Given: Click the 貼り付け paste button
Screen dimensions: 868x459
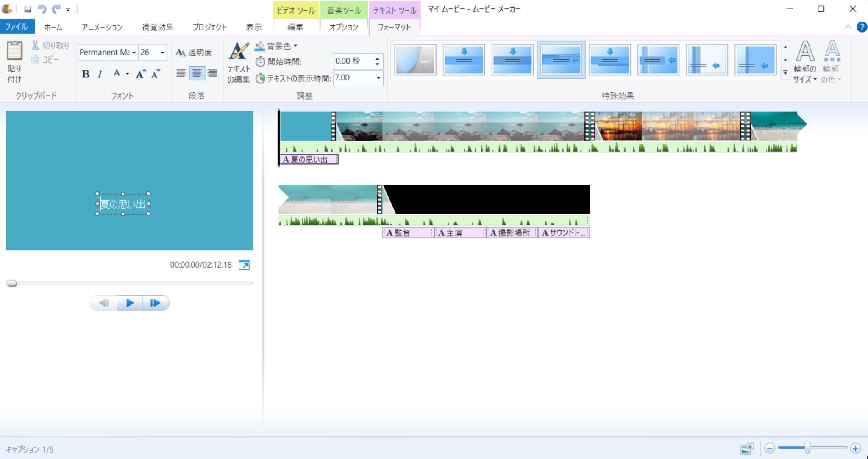Looking at the screenshot, I should point(14,62).
